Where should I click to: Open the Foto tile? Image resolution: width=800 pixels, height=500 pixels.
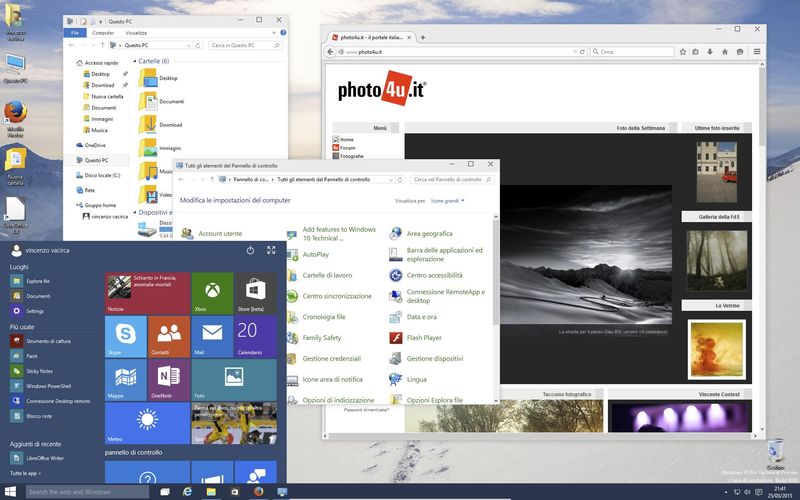(x=234, y=380)
